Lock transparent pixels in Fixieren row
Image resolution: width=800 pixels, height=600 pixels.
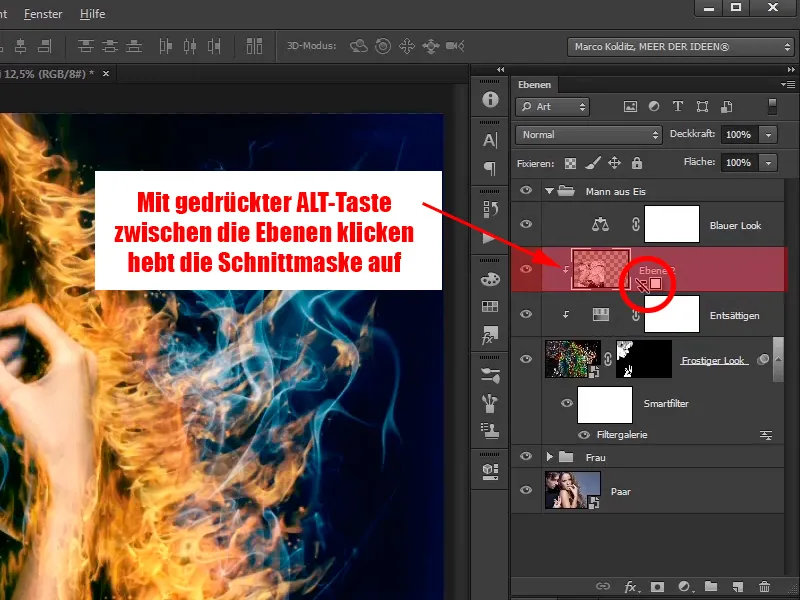570,163
